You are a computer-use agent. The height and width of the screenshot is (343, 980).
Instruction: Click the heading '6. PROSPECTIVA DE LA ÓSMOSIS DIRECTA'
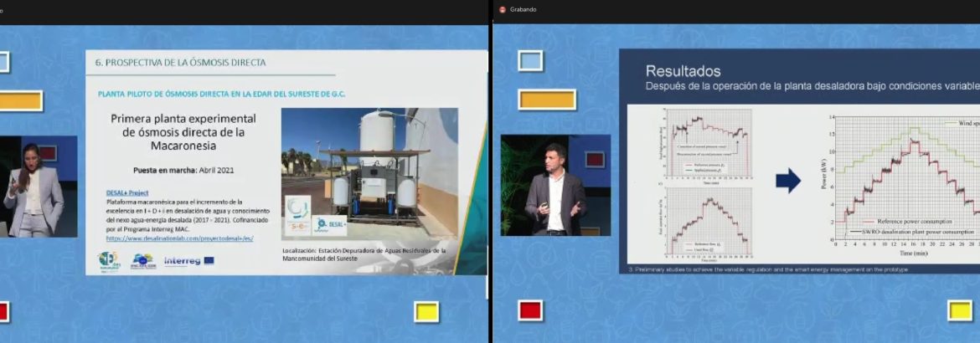(180, 63)
